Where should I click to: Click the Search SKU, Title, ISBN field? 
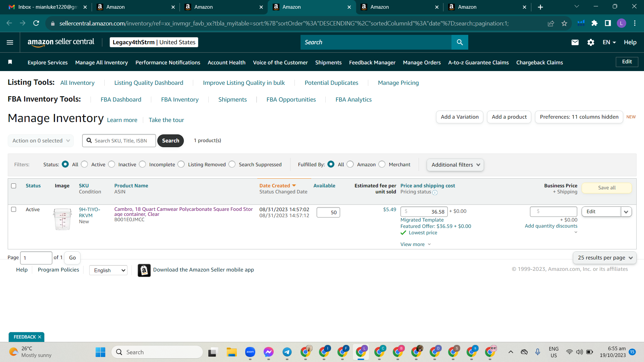pos(119,141)
